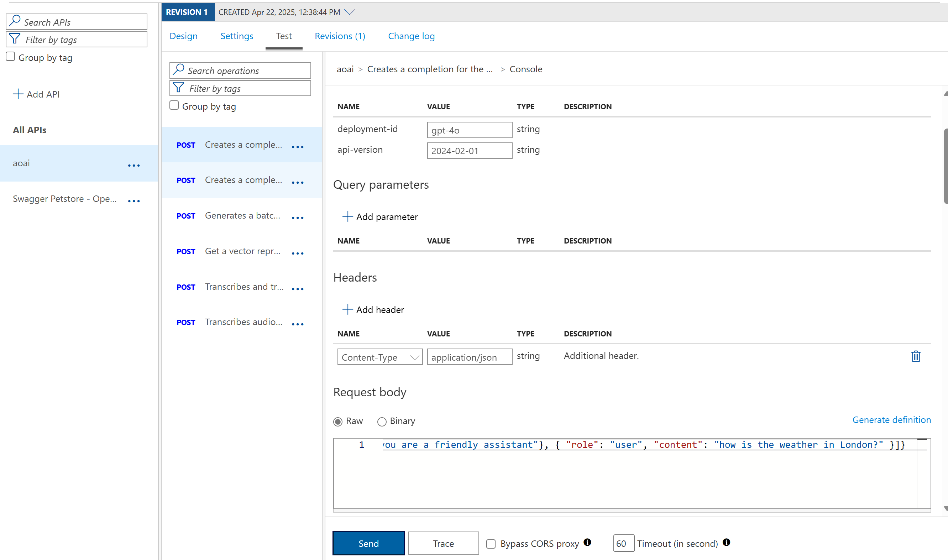The image size is (948, 560).
Task: Click the API Filter by tags funnel icon
Action: click(15, 38)
